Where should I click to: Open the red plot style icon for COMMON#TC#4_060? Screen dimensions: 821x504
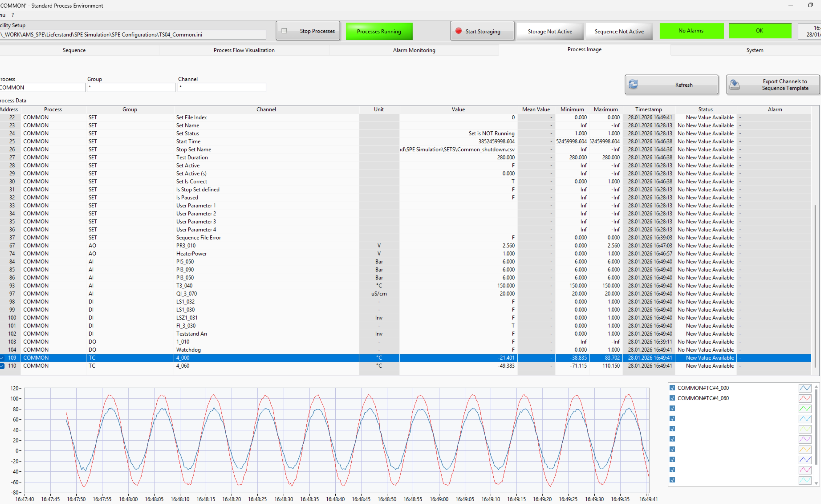point(804,398)
